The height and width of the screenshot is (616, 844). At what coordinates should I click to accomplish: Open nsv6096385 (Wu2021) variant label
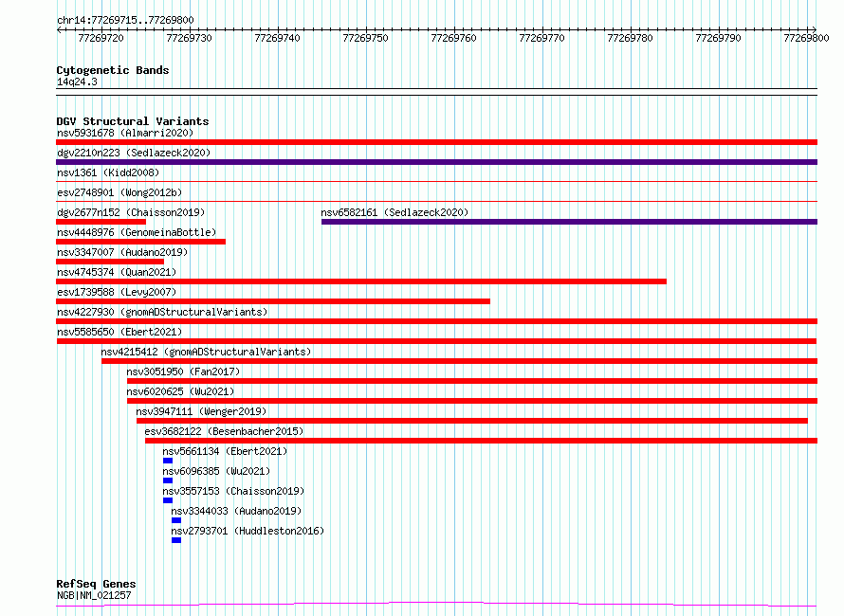pyautogui.click(x=216, y=471)
